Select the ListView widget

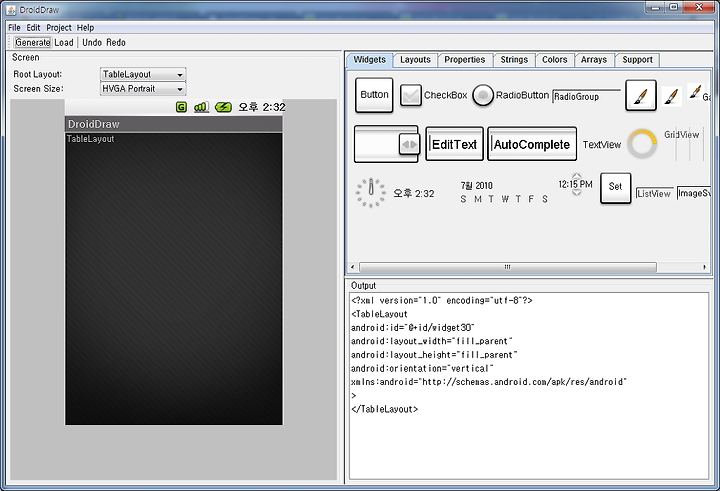tap(654, 194)
